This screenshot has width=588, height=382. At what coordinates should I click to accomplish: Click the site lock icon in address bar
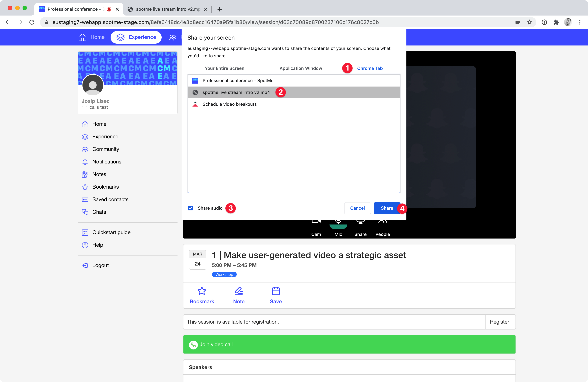coord(46,22)
